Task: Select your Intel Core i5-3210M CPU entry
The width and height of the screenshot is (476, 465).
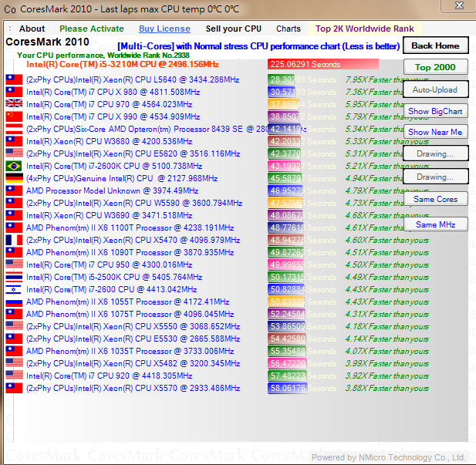Action: (123, 64)
